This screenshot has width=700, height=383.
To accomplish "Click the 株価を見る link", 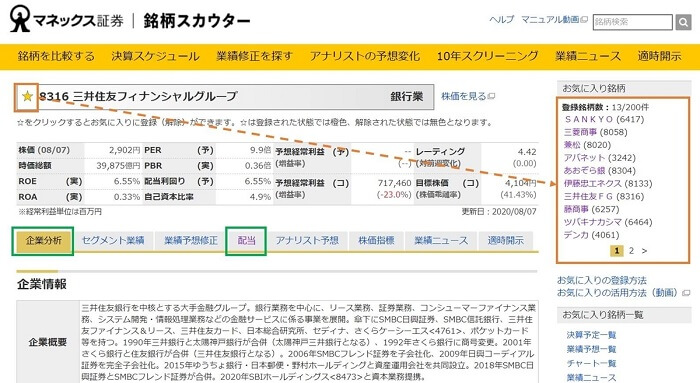I will pyautogui.click(x=463, y=96).
